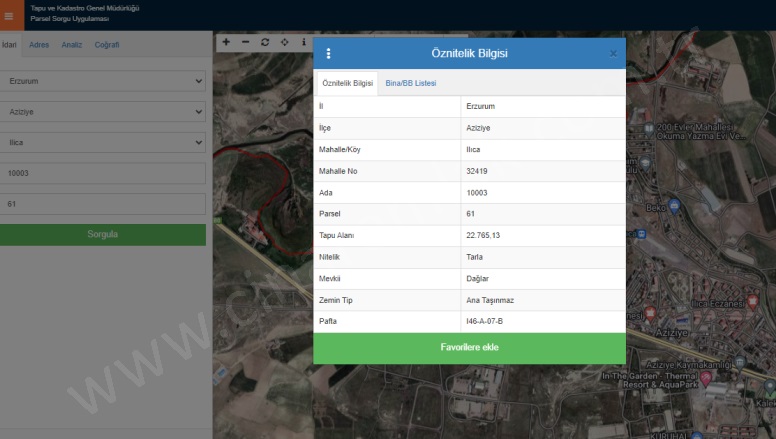Expand the Ilıca neighborhood dropdown
This screenshot has width=776, height=439.
coord(103,143)
